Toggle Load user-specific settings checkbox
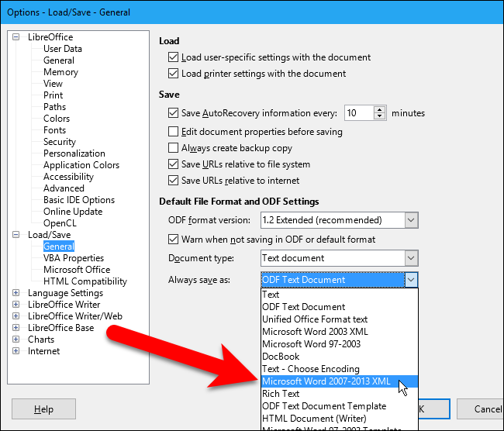This screenshot has height=431, width=504. (x=173, y=57)
